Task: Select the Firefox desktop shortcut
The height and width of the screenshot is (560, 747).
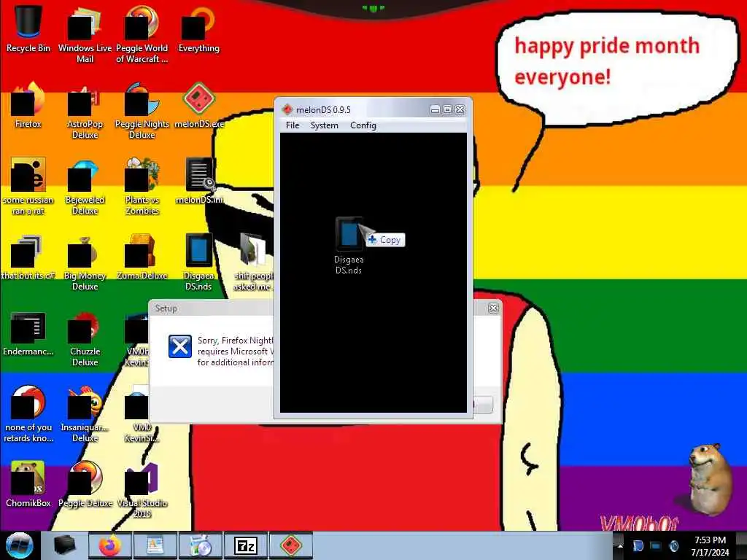Action: [x=28, y=105]
